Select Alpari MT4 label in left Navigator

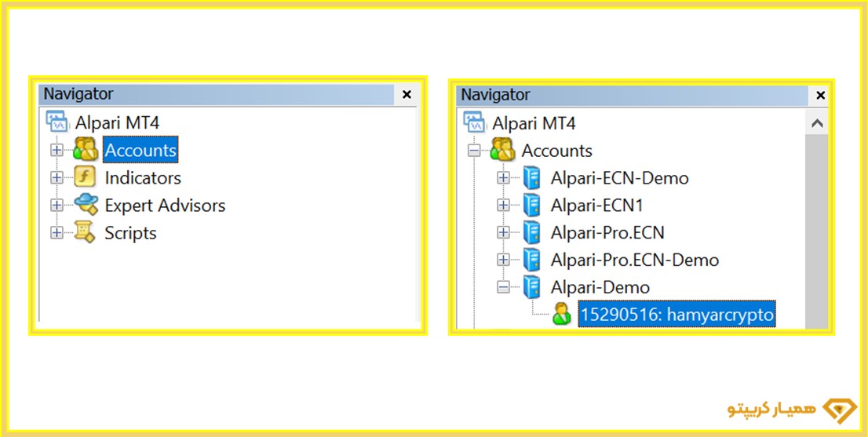(118, 122)
